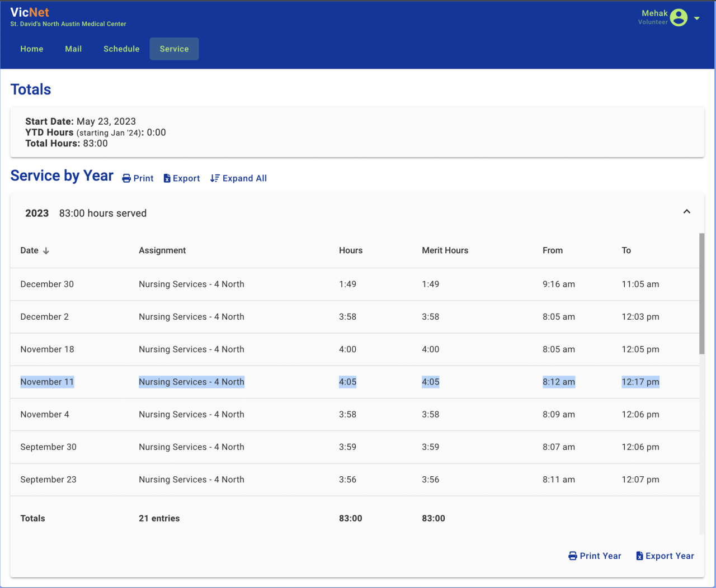Screen dimensions: 716x588
Task: Click the Export spreadsheet icon
Action: point(167,178)
